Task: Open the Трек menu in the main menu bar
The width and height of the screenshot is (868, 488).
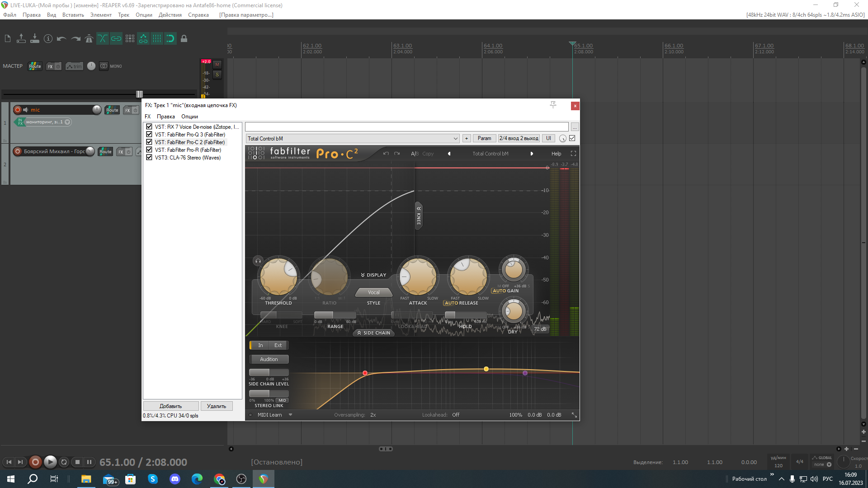Action: 123,15
